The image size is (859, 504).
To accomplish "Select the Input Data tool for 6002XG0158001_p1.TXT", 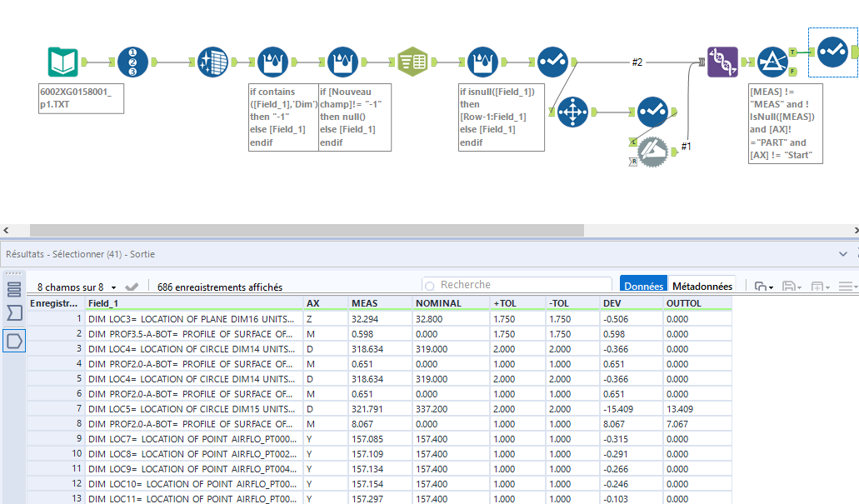I will coord(62,62).
